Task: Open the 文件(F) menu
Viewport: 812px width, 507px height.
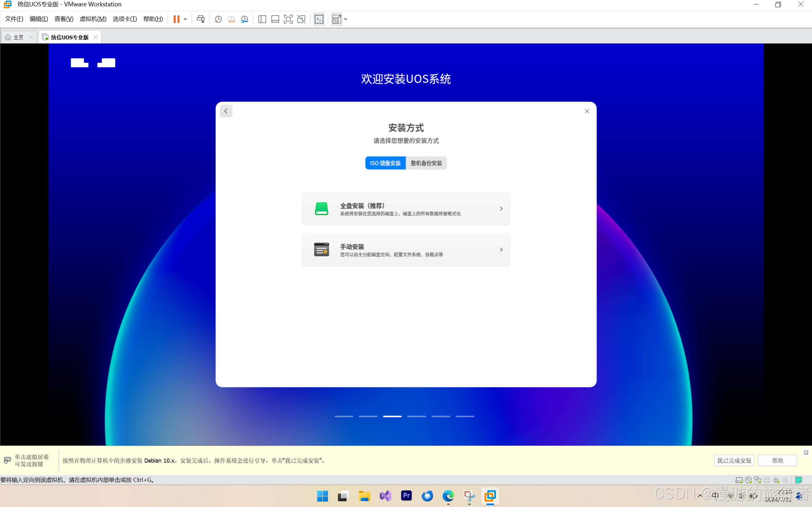Action: pyautogui.click(x=14, y=19)
